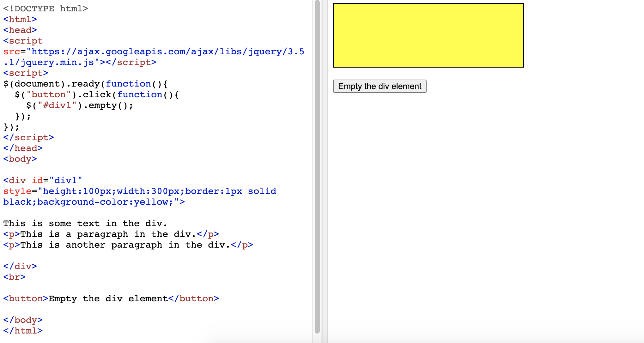Click the text 'This is some text in the div.'

85,223
